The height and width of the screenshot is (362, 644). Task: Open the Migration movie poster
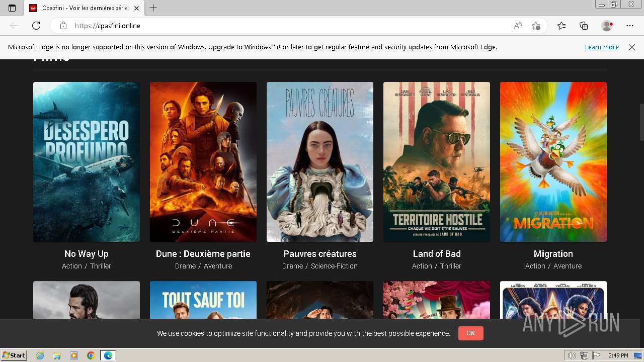click(553, 162)
